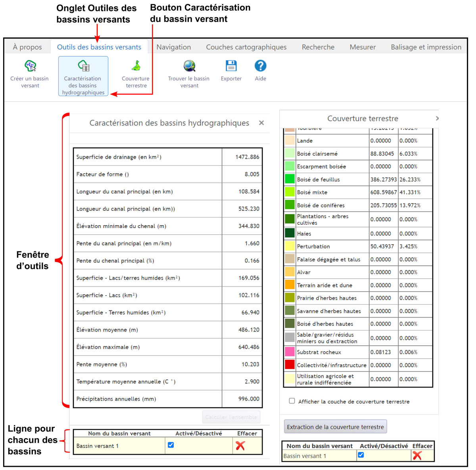This screenshot has height=470, width=476.
Task: Click the Boisé mixte color swatch
Action: click(290, 192)
